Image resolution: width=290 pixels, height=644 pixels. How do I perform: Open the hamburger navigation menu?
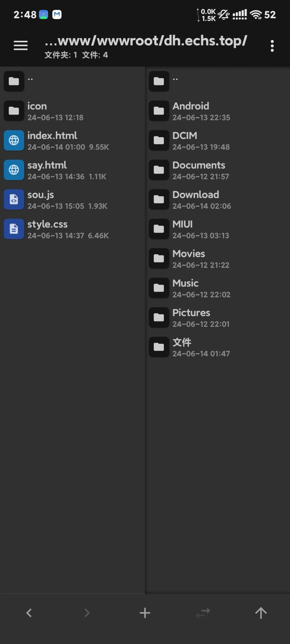click(20, 46)
